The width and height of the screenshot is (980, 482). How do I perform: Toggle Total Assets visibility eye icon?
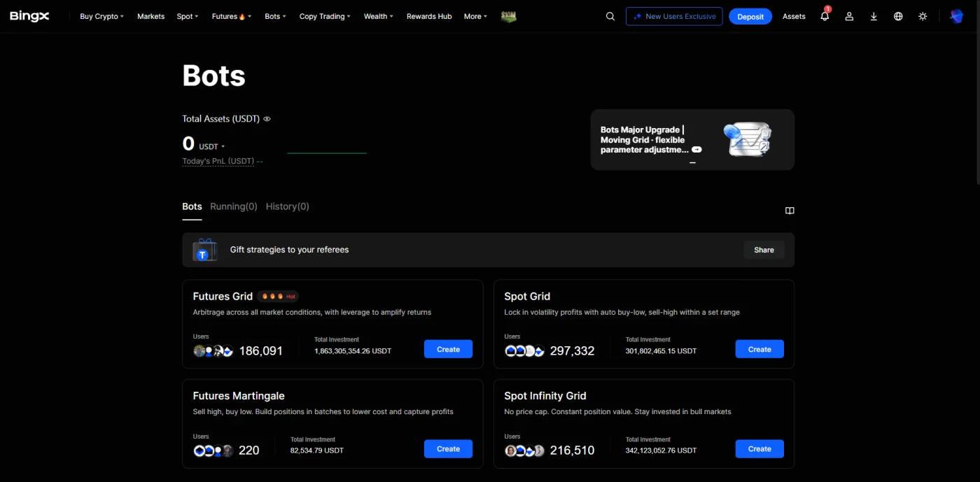(x=267, y=119)
